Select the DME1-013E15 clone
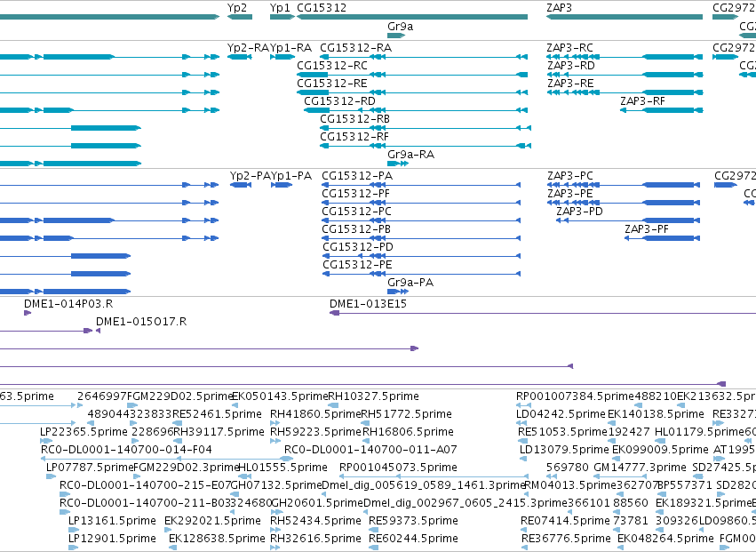The height and width of the screenshot is (552, 756). (x=543, y=313)
